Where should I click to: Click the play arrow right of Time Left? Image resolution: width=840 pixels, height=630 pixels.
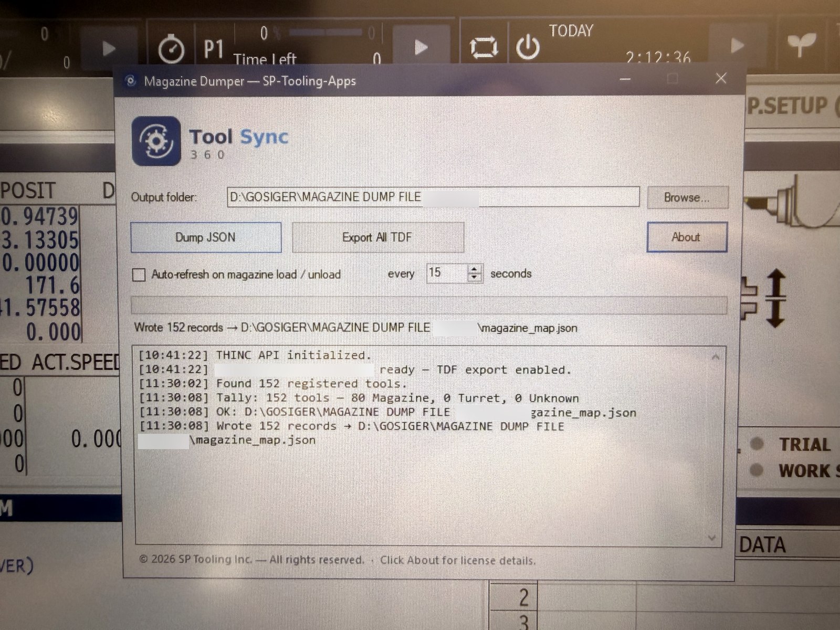click(421, 48)
